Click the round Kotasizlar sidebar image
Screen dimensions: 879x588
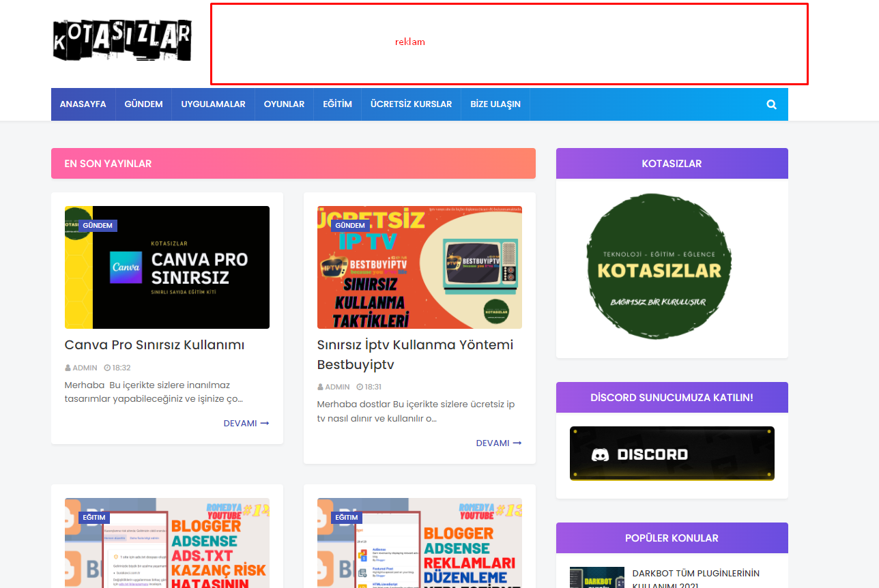pos(659,266)
